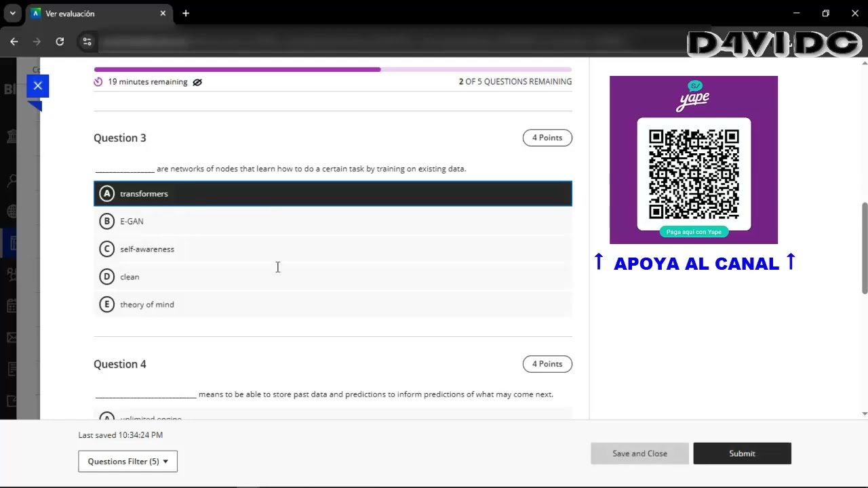Choose answer C self-awareness

coord(333,249)
